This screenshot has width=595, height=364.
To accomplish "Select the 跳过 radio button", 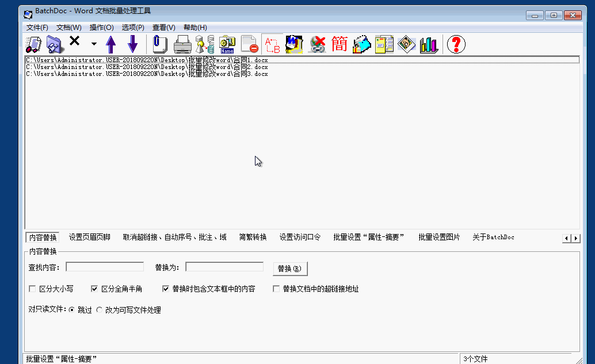I will [72, 310].
